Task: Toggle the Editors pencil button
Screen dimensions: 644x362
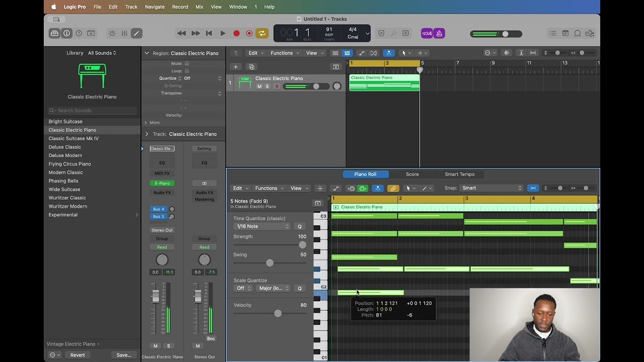Action: [x=136, y=33]
